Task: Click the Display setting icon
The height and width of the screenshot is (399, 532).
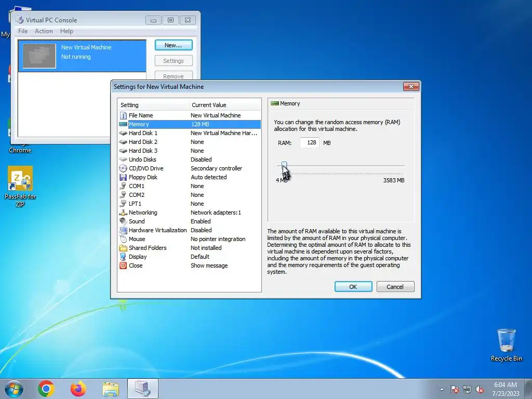Action: pyautogui.click(x=123, y=257)
